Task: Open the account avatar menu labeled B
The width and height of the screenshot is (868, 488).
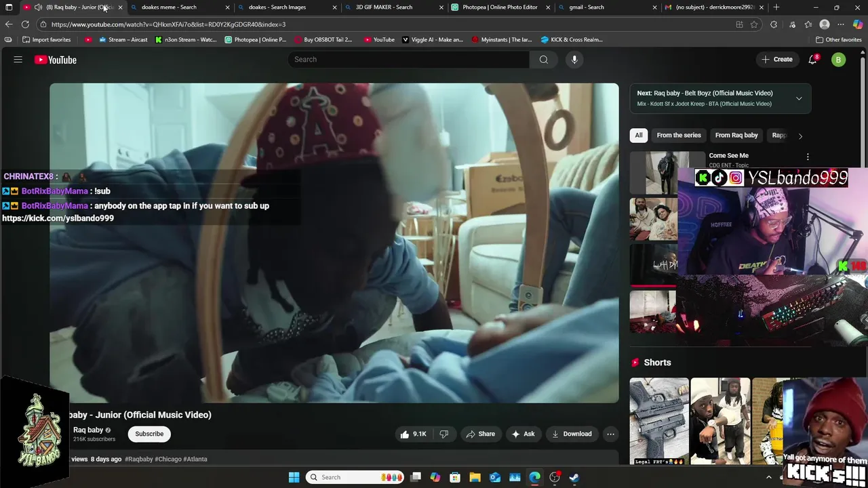Action: (838, 60)
